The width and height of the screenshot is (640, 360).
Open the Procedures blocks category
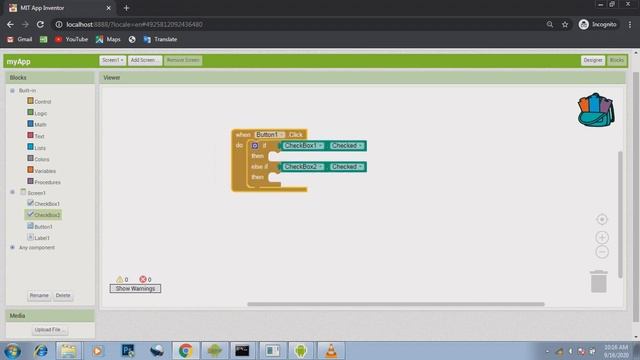coord(44,182)
